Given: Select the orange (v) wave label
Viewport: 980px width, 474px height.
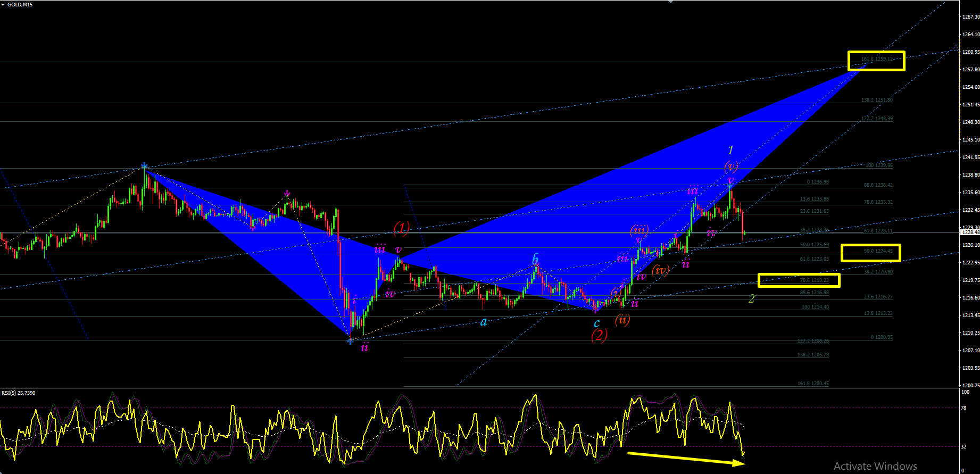Looking at the screenshot, I should (x=731, y=167).
